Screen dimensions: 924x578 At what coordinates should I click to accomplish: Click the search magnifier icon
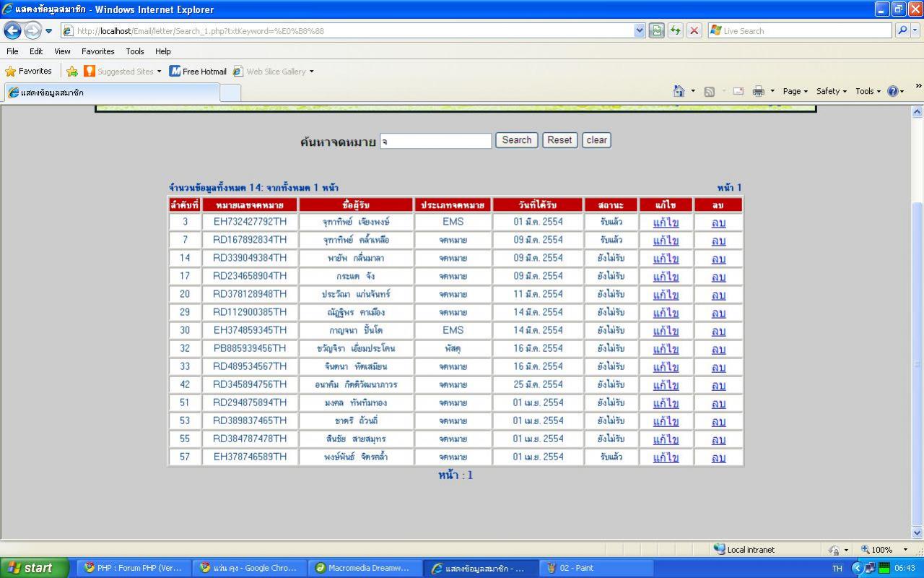pos(902,31)
